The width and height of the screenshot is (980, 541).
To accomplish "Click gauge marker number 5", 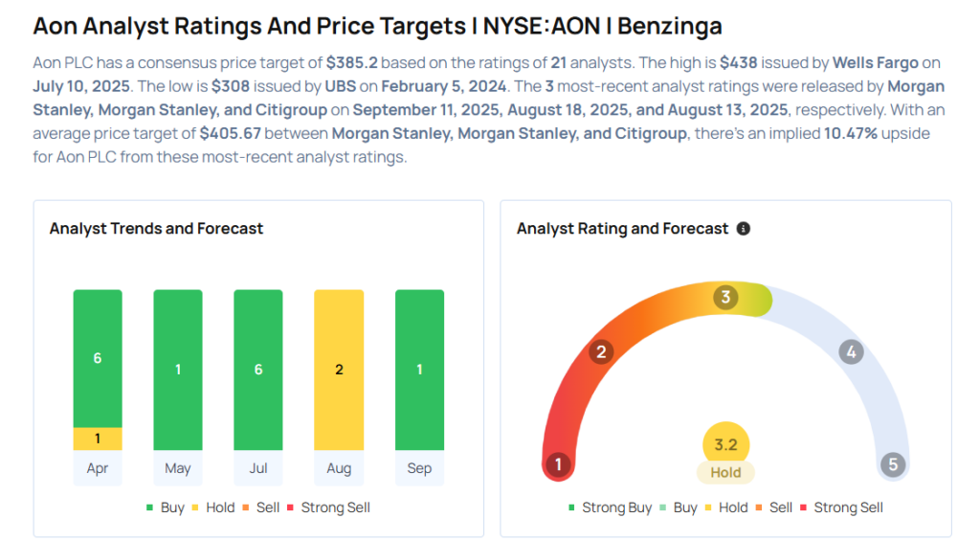I will (x=893, y=465).
